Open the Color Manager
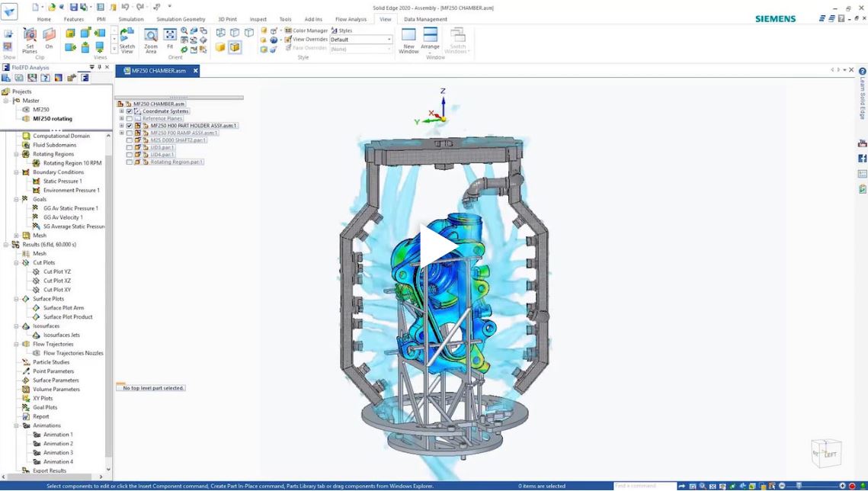The image size is (868, 491). click(x=306, y=30)
